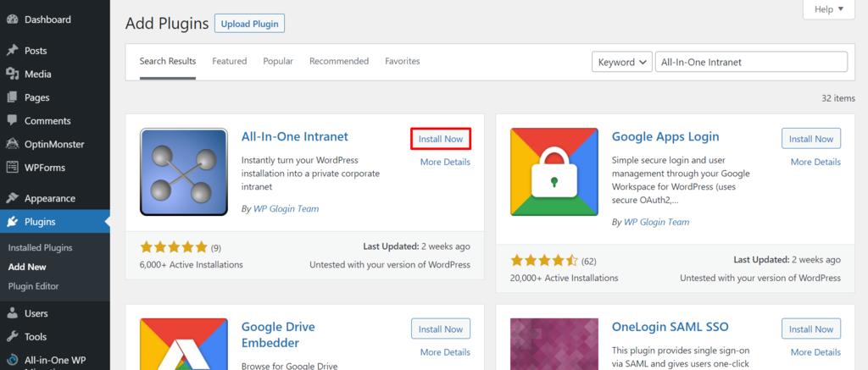Click the Tools wrench icon
This screenshot has width=868, height=370.
pos(12,337)
